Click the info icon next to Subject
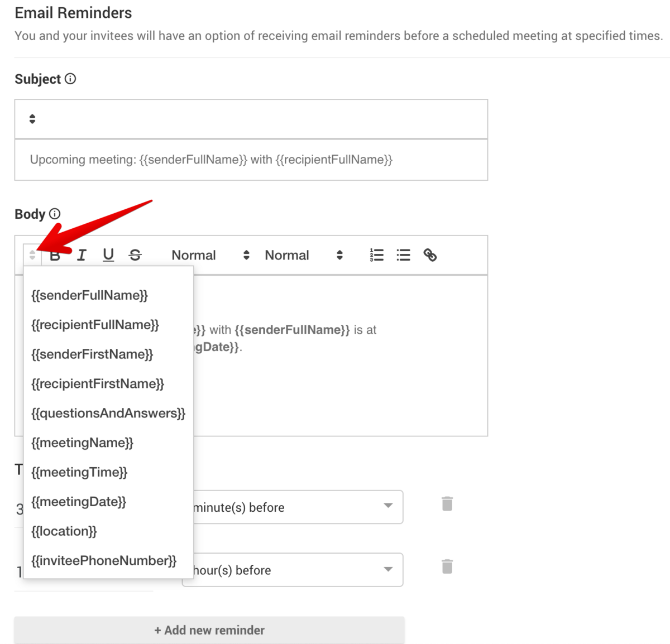 (70, 79)
